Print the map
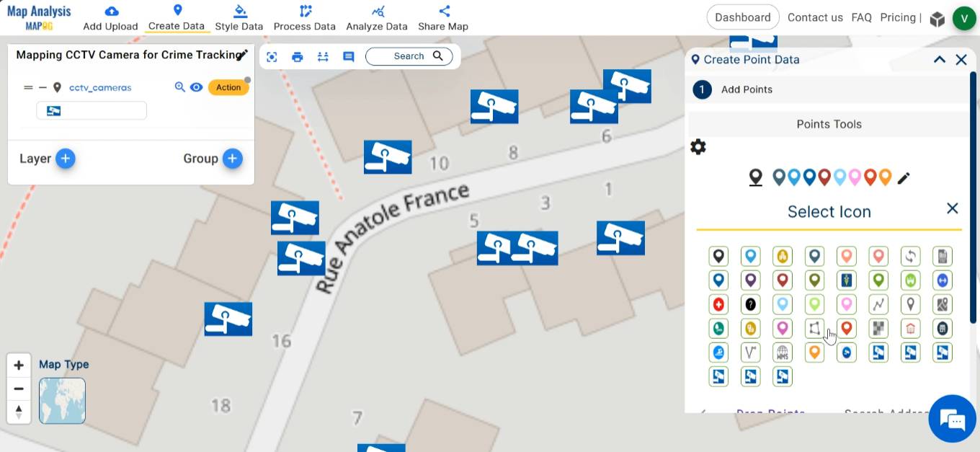 (298, 56)
